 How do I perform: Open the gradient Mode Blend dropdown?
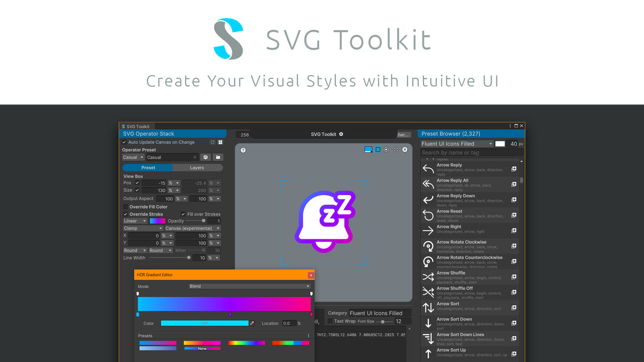pos(250,286)
